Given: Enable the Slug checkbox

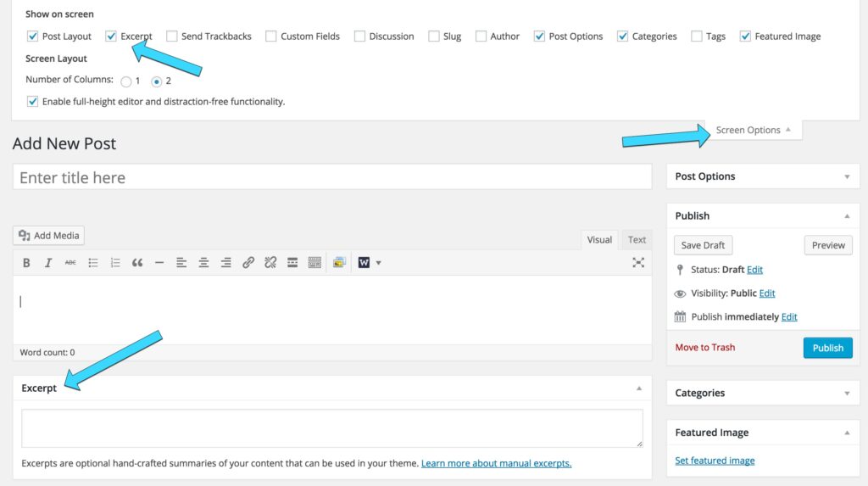Looking at the screenshot, I should point(433,36).
